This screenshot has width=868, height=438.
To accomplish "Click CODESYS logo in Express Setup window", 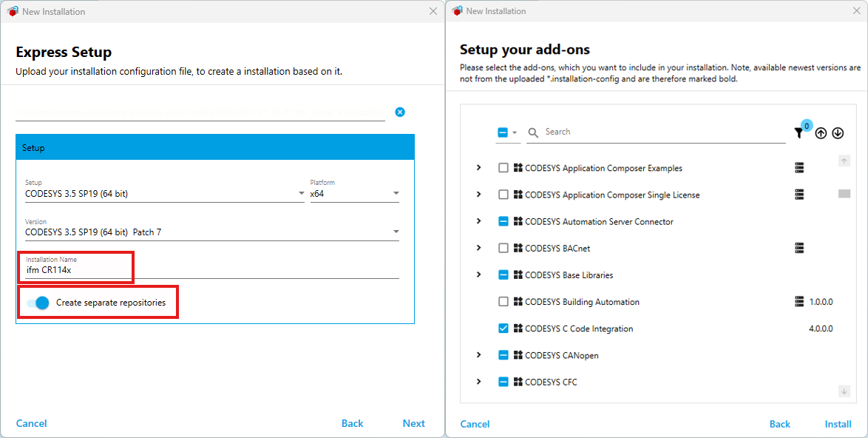I will [12, 11].
